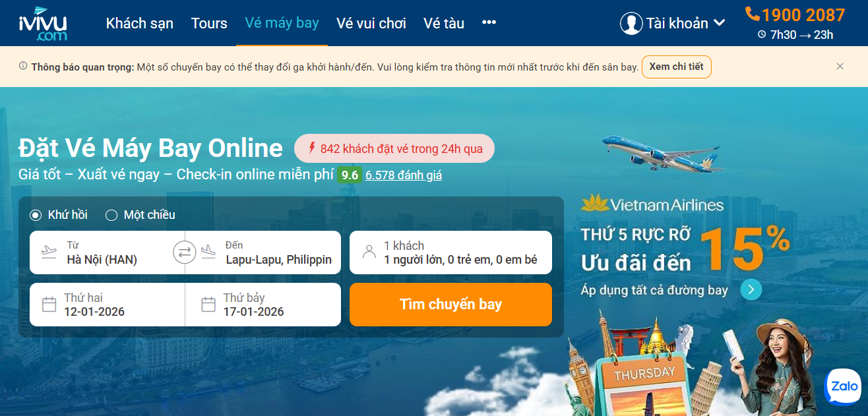
Task: Click the Tìm chuyến bay button
Action: 450,305
